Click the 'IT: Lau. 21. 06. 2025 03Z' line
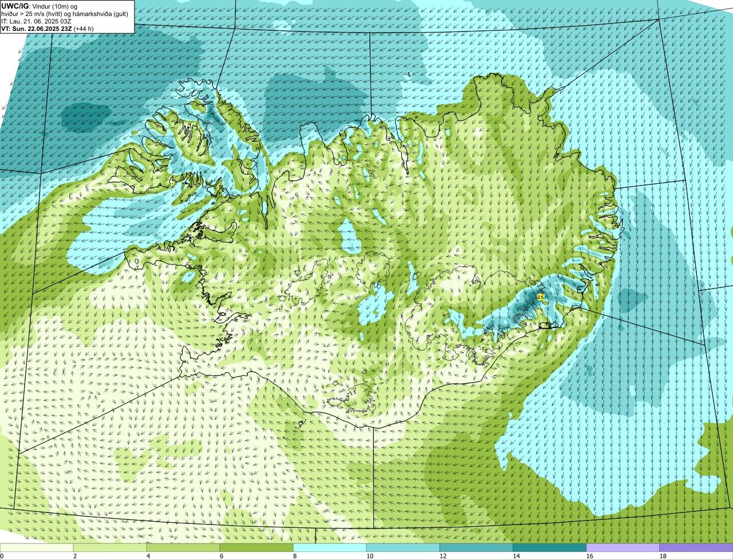 (x=36, y=21)
